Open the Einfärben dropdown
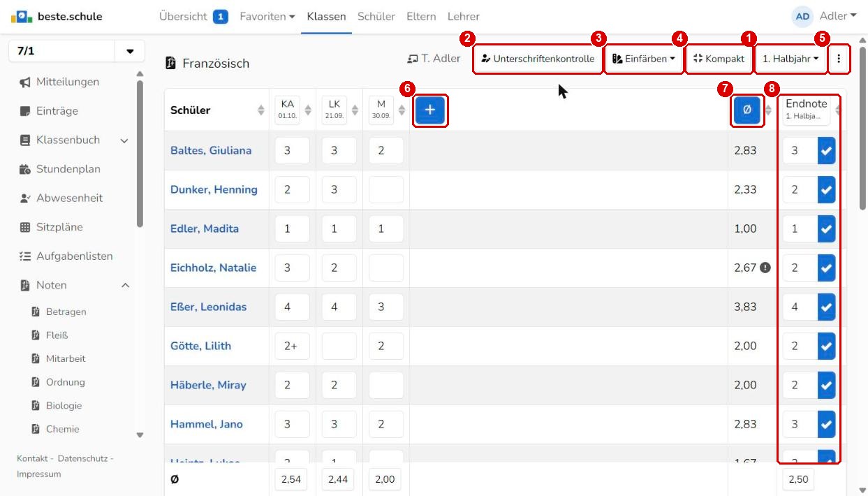The height and width of the screenshot is (496, 868). (x=644, y=59)
